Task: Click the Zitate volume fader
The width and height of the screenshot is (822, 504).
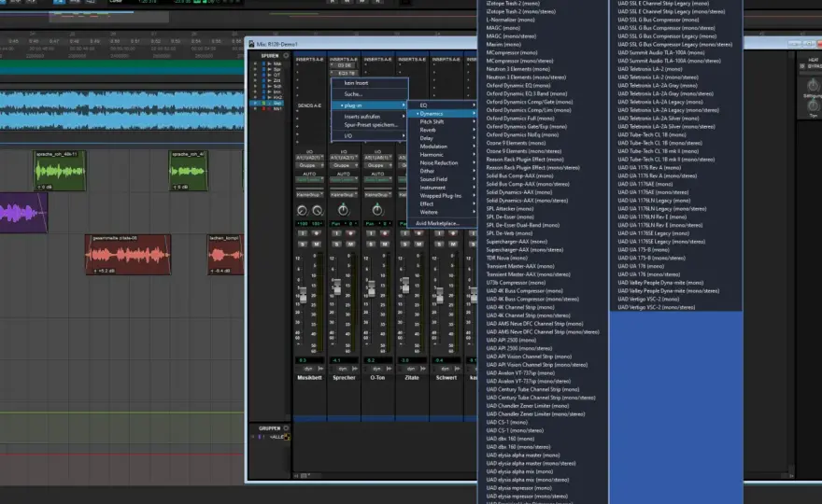Action: pyautogui.click(x=405, y=285)
